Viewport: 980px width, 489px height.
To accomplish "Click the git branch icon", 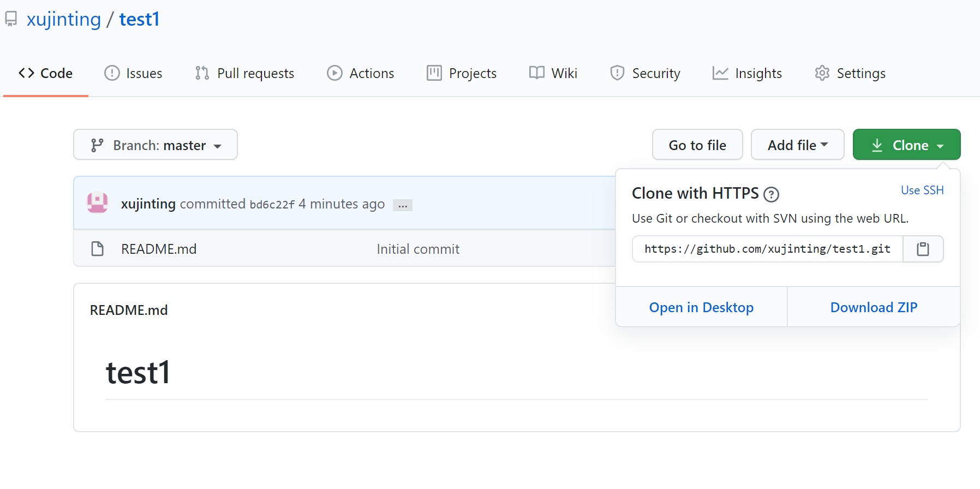I will 97,145.
